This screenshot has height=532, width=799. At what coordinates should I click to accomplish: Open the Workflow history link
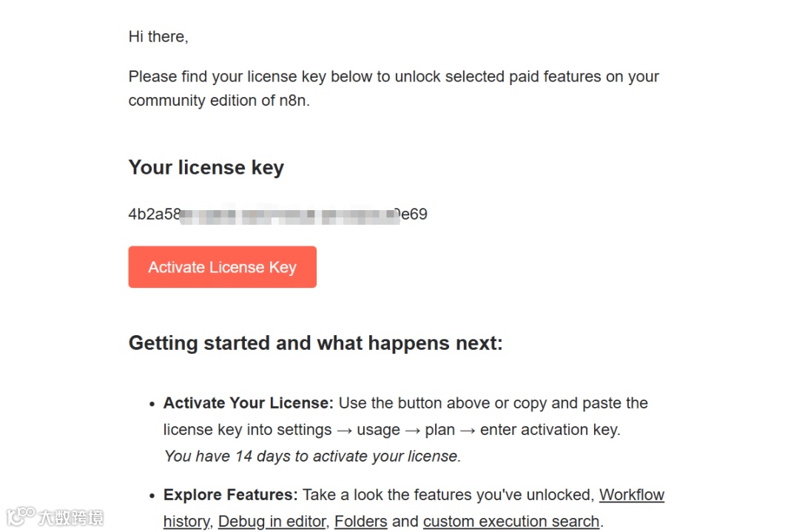[x=631, y=495]
